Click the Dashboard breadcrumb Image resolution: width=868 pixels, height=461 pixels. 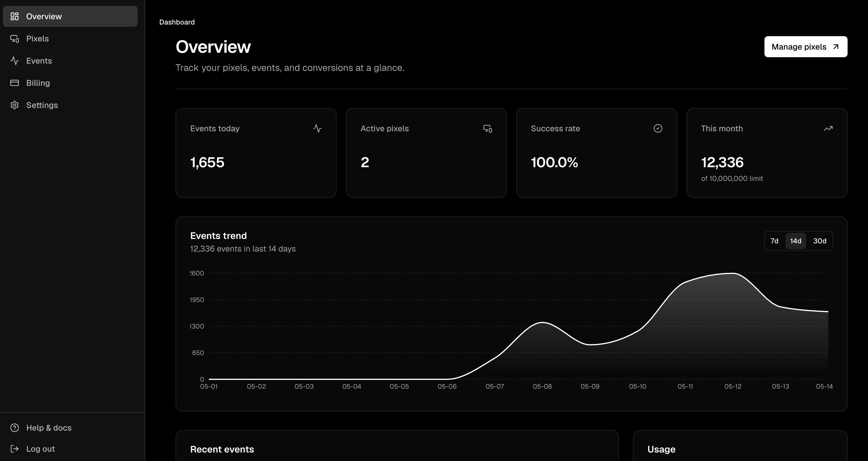[177, 22]
